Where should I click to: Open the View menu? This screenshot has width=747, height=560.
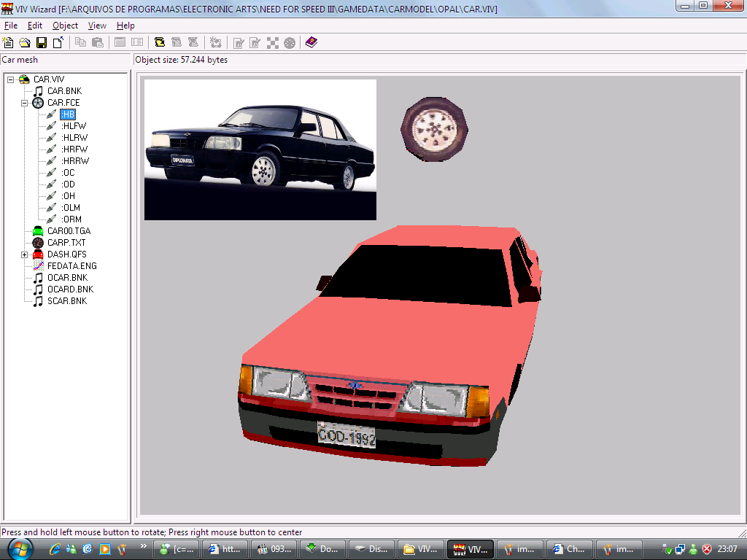(x=97, y=26)
